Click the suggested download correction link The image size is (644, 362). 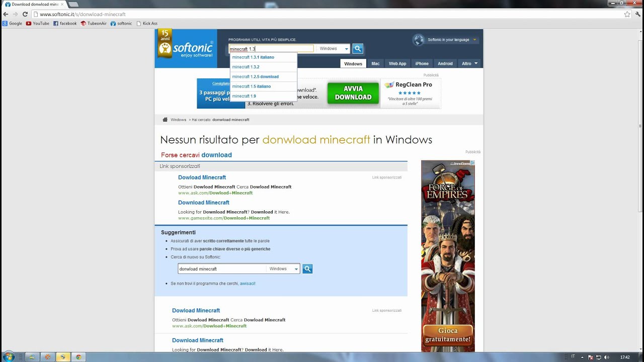pos(216,155)
